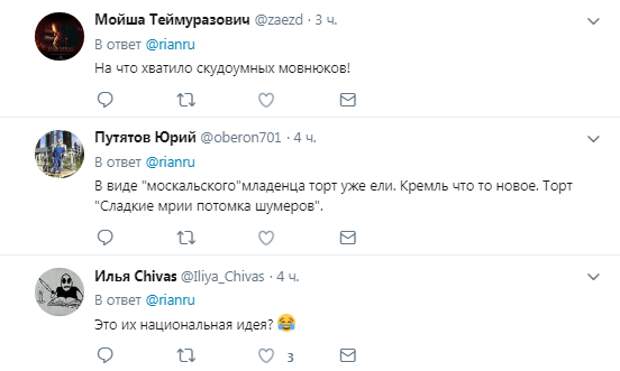This screenshot has height=371, width=620.
Task: Share @oberon701's tweet via message envelope
Action: coord(348,238)
